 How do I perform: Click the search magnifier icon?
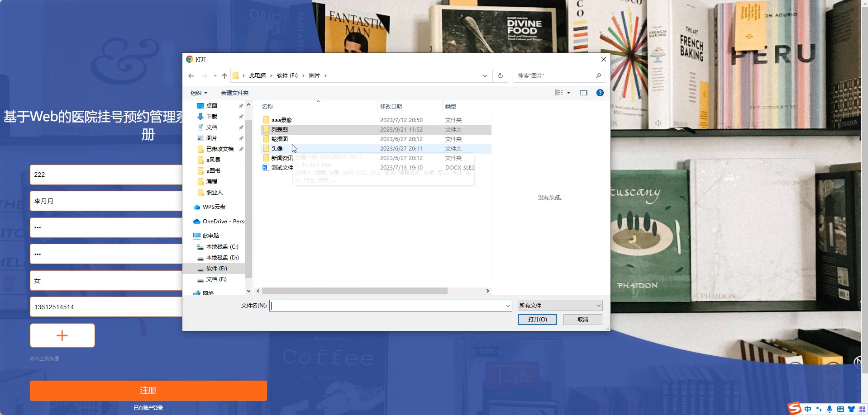click(x=598, y=75)
